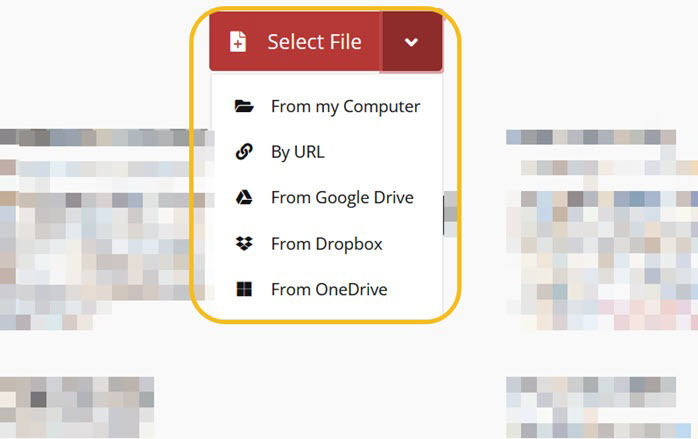The height and width of the screenshot is (439, 698).
Task: Click the blurred heading strip above right block
Action: coord(591,137)
